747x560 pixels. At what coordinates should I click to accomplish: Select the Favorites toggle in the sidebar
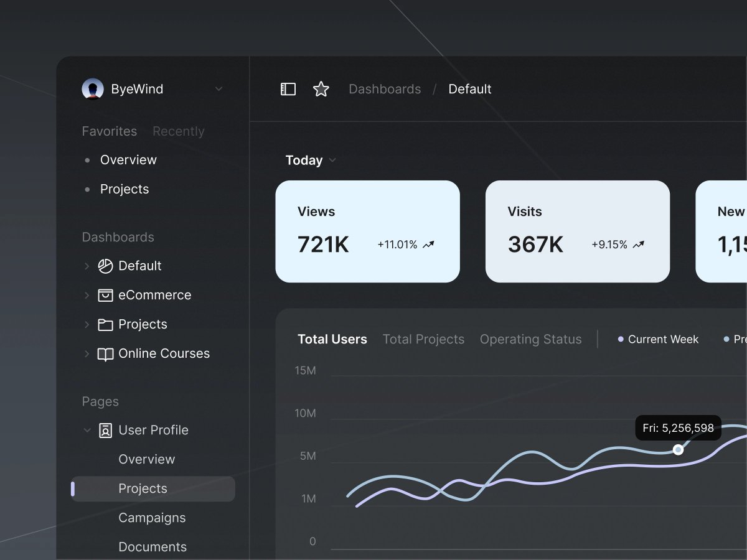point(110,131)
